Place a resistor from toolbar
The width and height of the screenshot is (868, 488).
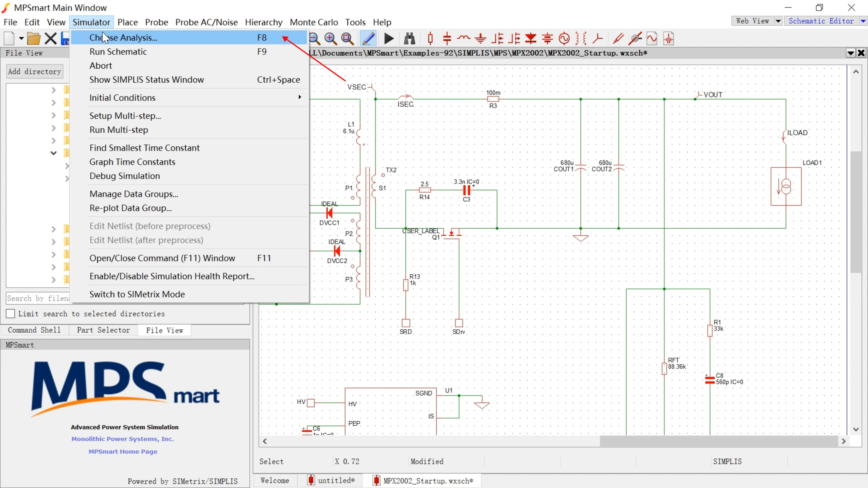pyautogui.click(x=430, y=39)
